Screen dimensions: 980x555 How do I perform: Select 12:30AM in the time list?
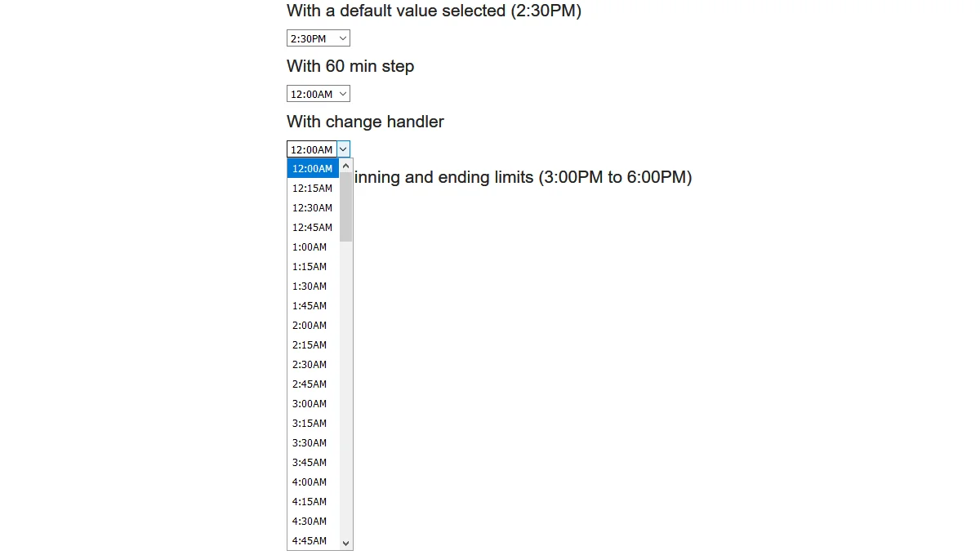[x=313, y=207]
